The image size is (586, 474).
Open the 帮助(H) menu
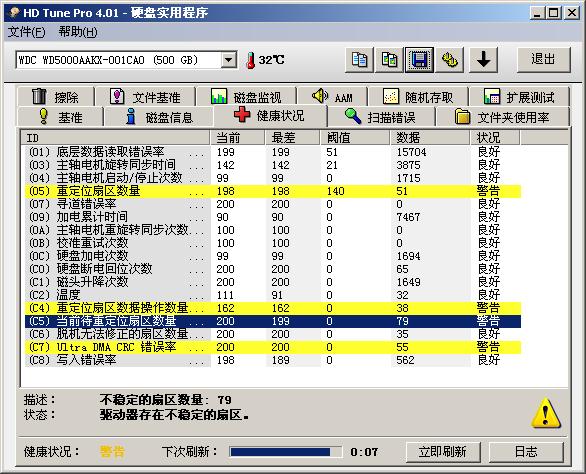point(78,32)
